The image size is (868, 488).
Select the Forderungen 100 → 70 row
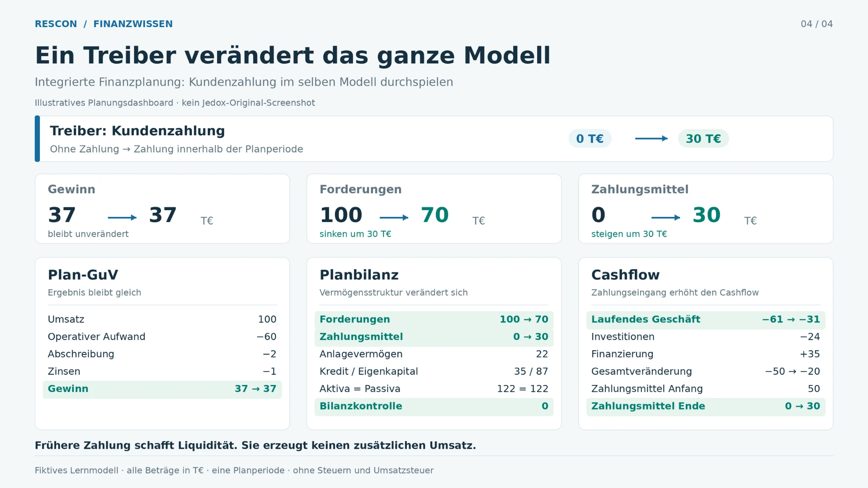tap(434, 319)
